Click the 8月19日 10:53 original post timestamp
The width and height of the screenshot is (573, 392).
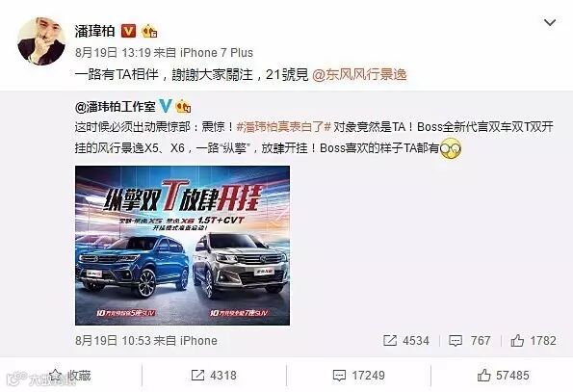coord(114,341)
